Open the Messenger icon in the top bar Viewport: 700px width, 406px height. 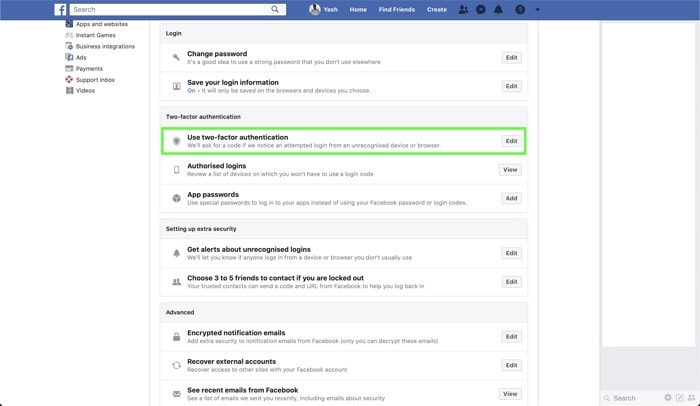pos(481,9)
